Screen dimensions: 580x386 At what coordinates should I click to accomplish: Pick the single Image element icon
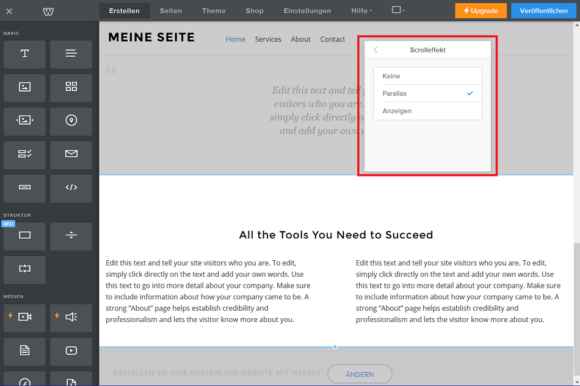[x=24, y=88]
